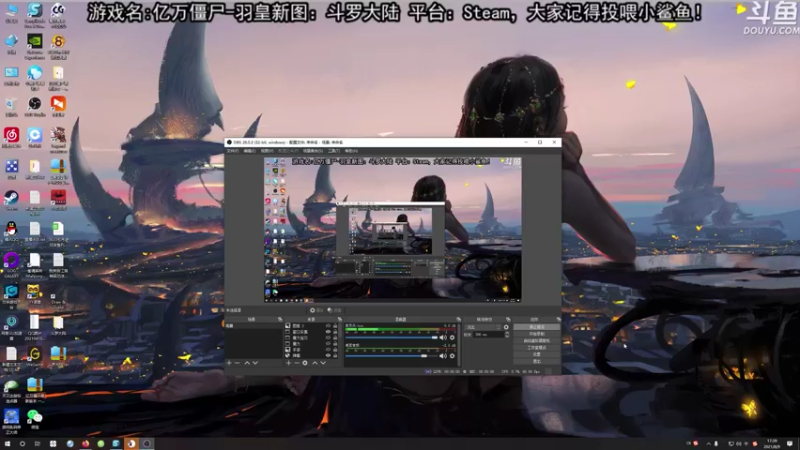Select the OBS Studio taskbar button
Viewport: 800px width, 450px height.
(x=147, y=444)
